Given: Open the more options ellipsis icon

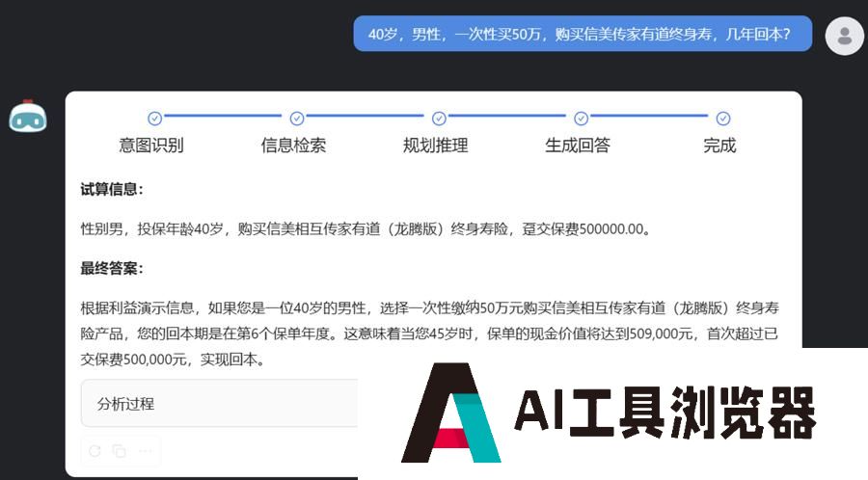Looking at the screenshot, I should click(x=145, y=451).
